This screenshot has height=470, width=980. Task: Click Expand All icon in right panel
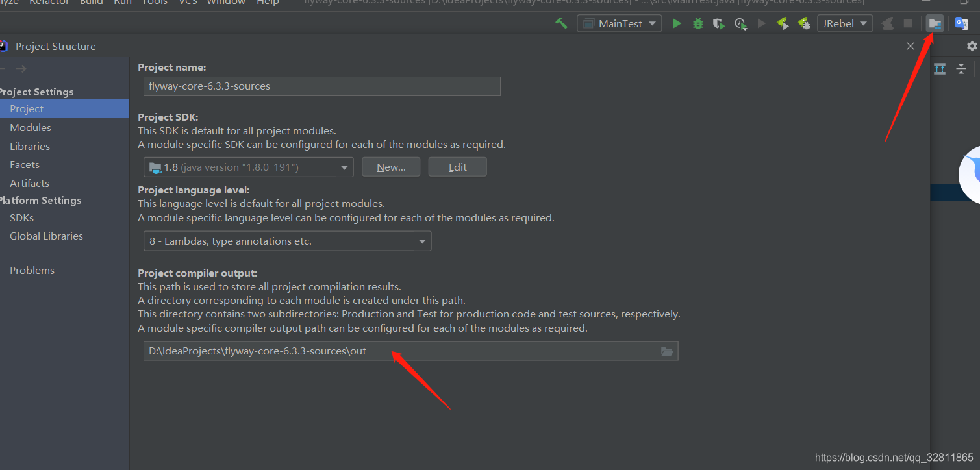tap(940, 69)
